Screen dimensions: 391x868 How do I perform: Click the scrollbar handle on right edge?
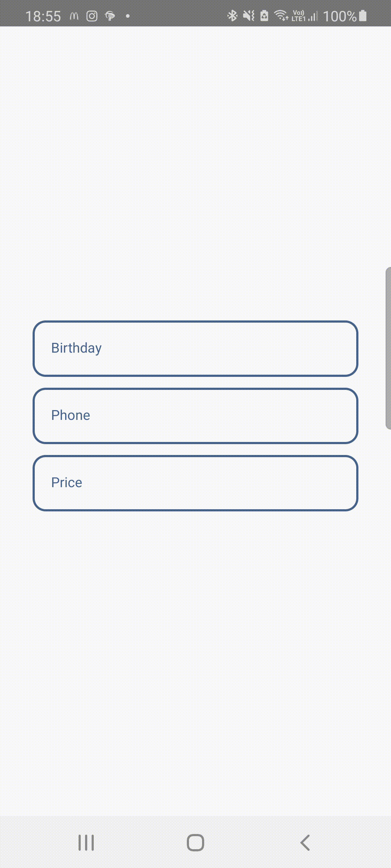388,348
